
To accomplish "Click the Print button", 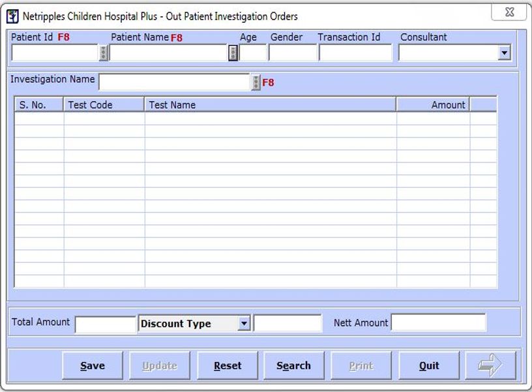I will pyautogui.click(x=361, y=365).
